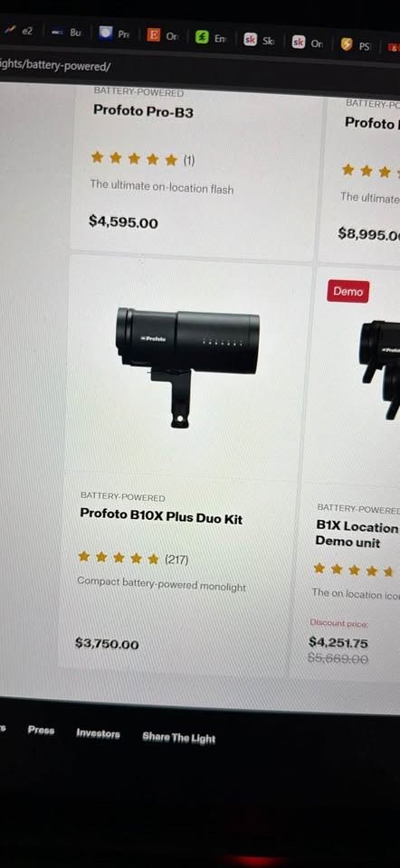
Task: Open the 'Bu' browser tab
Action: click(66, 33)
